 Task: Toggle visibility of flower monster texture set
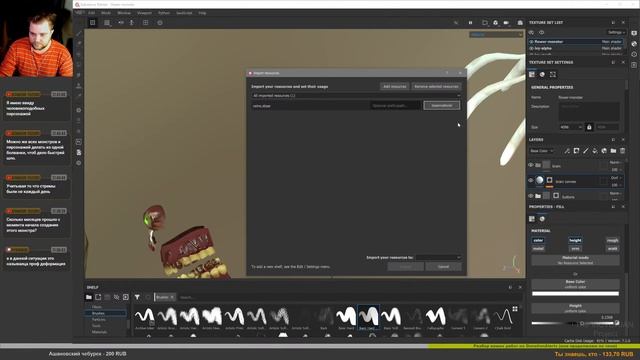pos(531,42)
